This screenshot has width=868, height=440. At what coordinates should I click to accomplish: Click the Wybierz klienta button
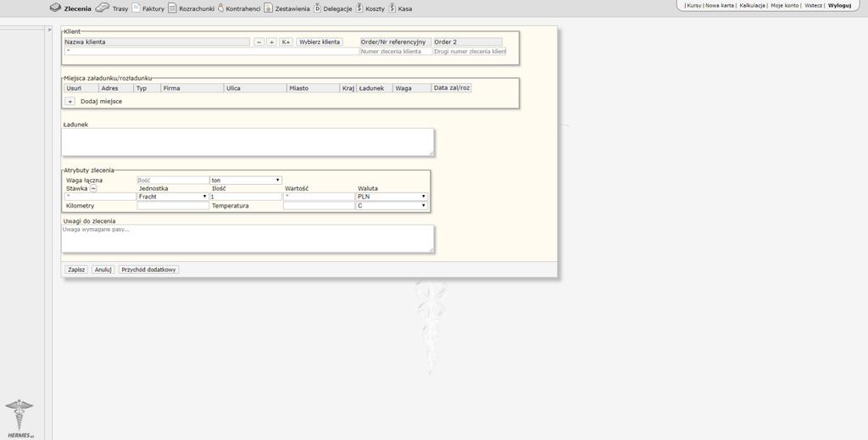tap(320, 42)
